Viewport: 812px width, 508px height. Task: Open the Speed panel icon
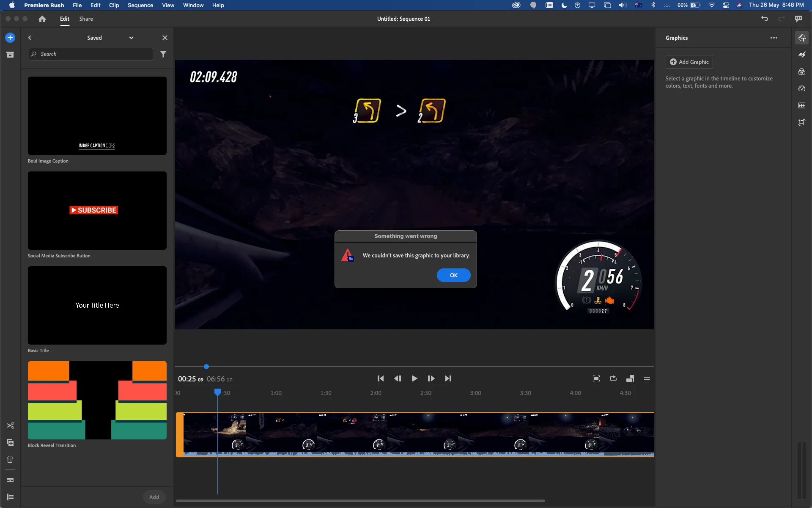(802, 88)
